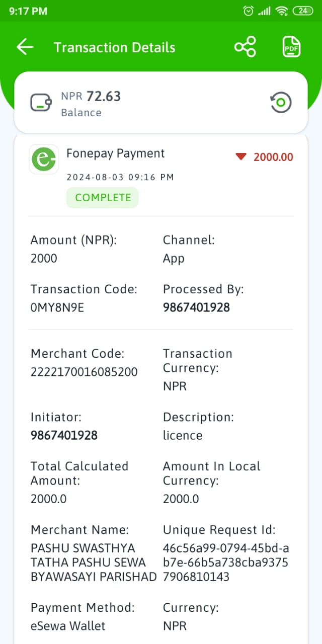The height and width of the screenshot is (644, 322).
Task: Go back using the arrow icon
Action: point(25,47)
